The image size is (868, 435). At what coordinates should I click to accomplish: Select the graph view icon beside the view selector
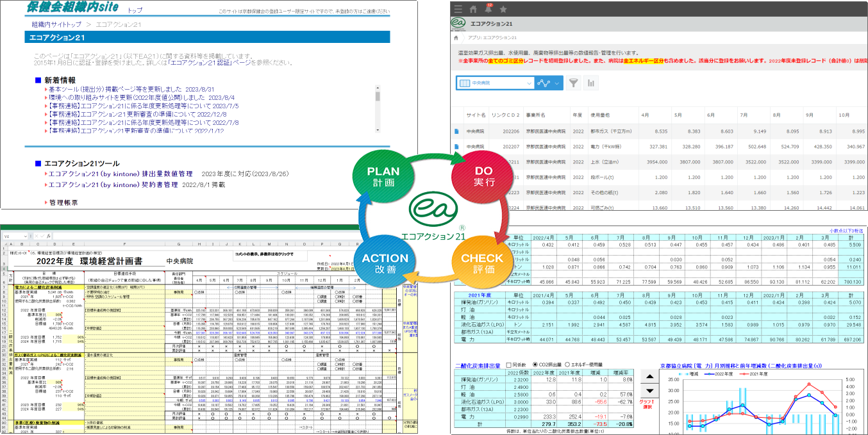point(544,83)
